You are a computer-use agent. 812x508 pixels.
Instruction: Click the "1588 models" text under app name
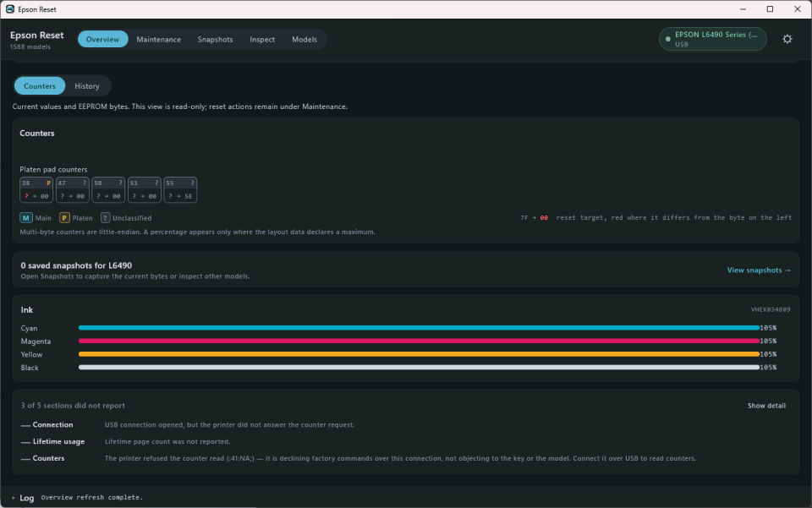click(x=30, y=47)
